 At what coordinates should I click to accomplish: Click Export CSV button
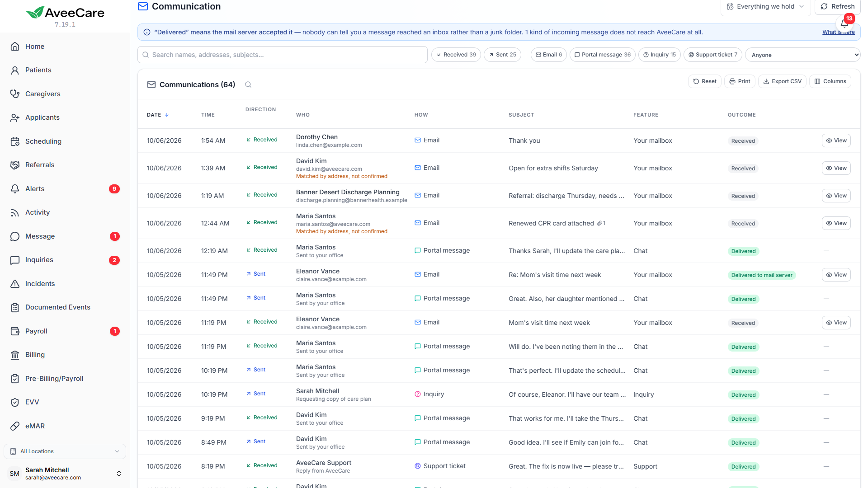pyautogui.click(x=782, y=81)
